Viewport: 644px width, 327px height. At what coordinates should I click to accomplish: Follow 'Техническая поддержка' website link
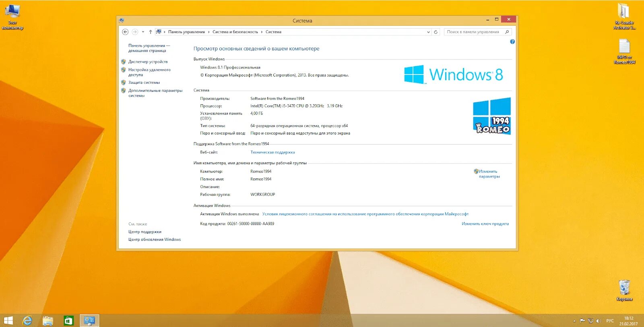[x=272, y=152]
